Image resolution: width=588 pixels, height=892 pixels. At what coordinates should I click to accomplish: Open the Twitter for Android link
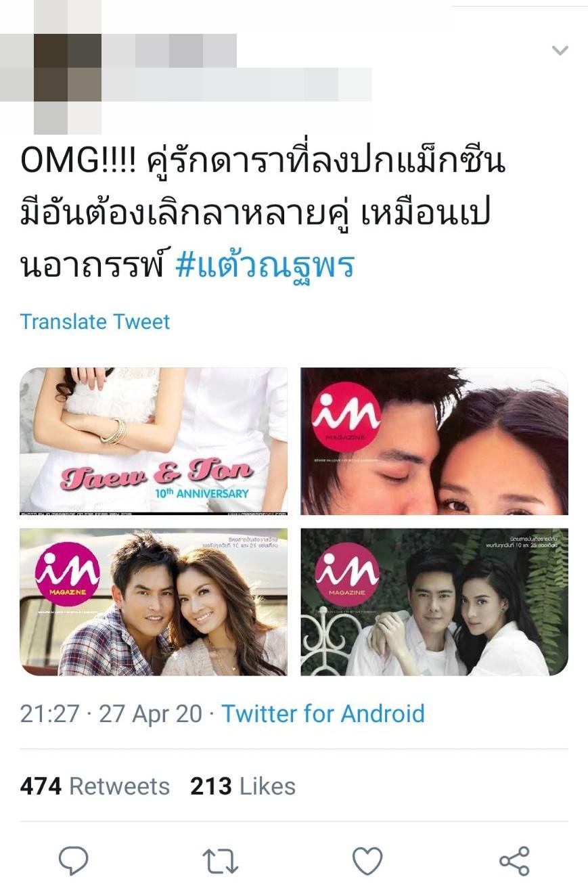(323, 713)
